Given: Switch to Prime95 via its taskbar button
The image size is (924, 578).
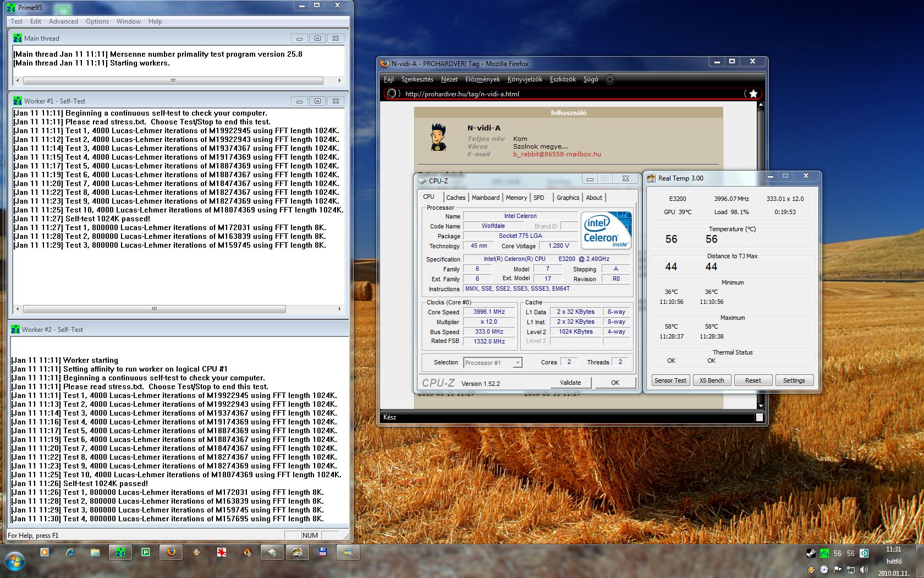Looking at the screenshot, I should click(x=120, y=552).
